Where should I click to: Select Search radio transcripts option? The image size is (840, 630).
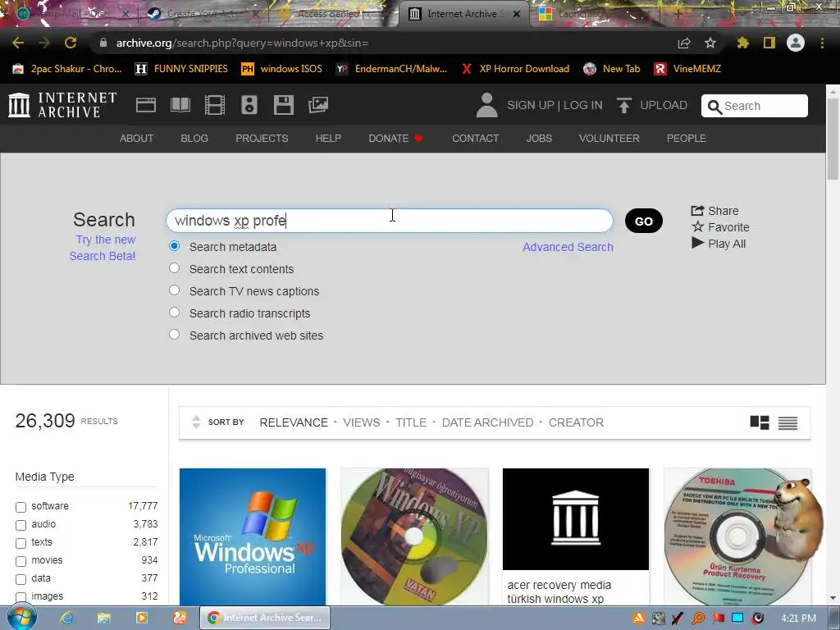pos(174,312)
